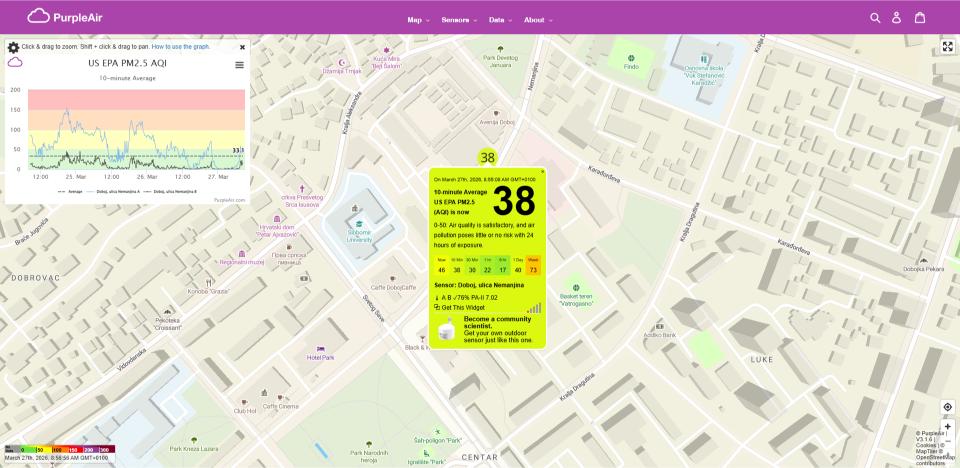
Task: Close the AQI graph panel
Action: pyautogui.click(x=242, y=47)
